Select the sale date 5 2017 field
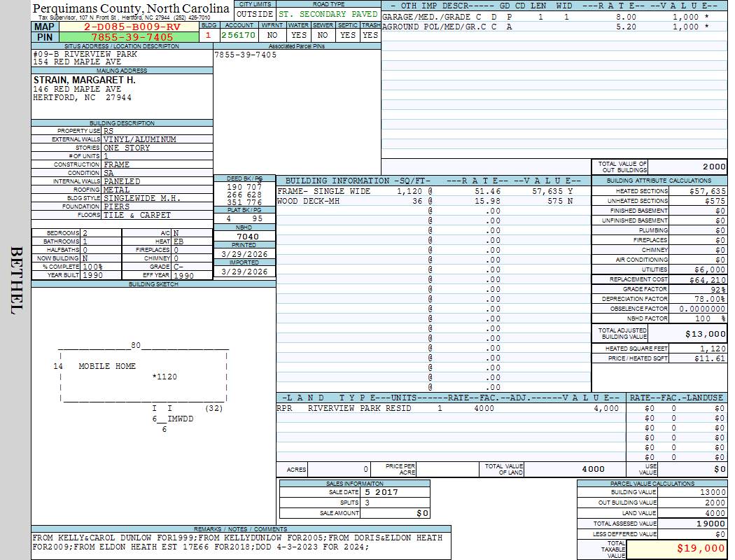 [394, 492]
